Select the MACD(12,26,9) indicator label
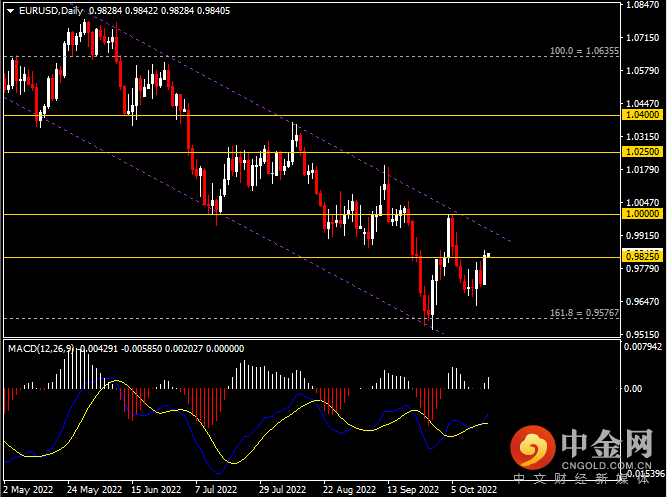The height and width of the screenshot is (497, 667). coord(40,349)
